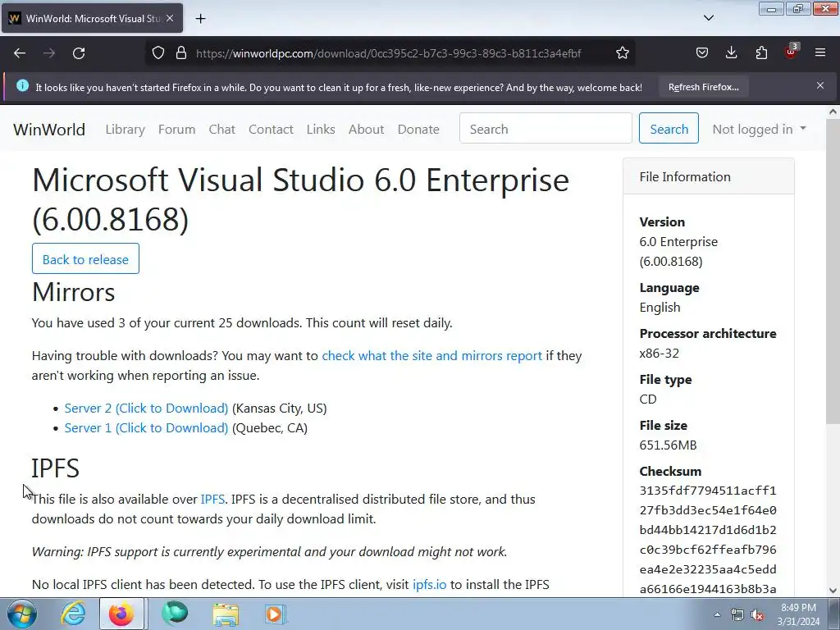Click the x86-32 architecture value

click(x=659, y=354)
